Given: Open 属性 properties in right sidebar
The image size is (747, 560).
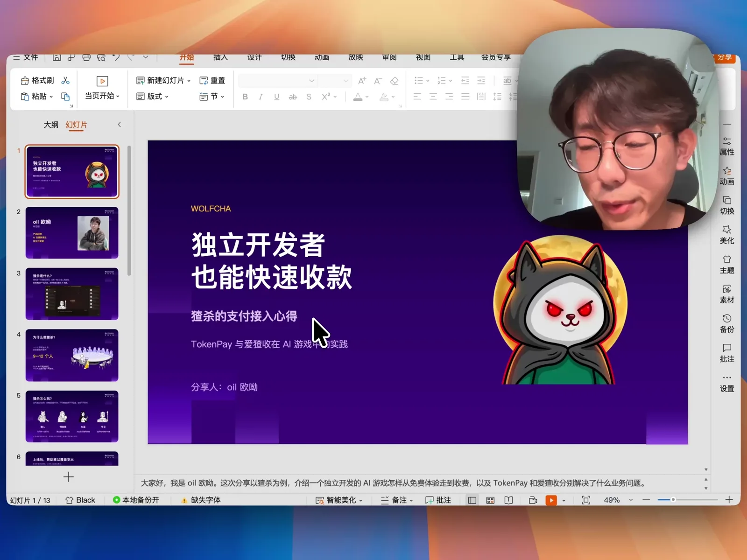Looking at the screenshot, I should tap(727, 147).
